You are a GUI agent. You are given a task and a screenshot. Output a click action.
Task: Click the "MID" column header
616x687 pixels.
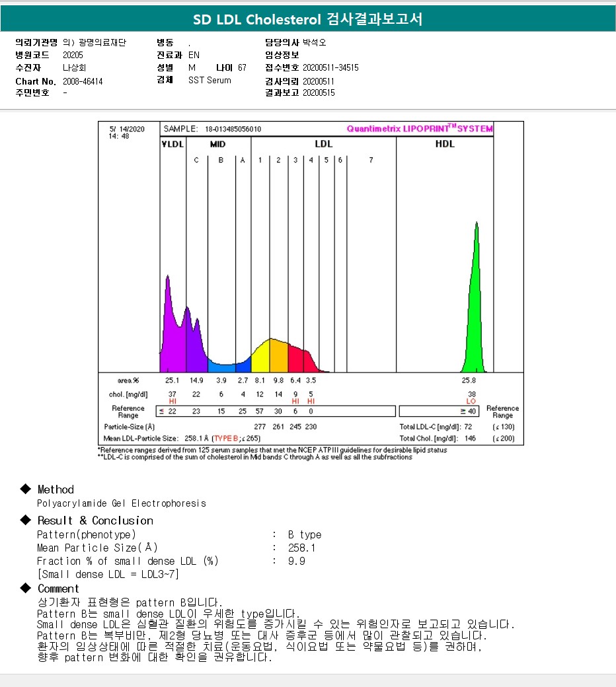218,144
